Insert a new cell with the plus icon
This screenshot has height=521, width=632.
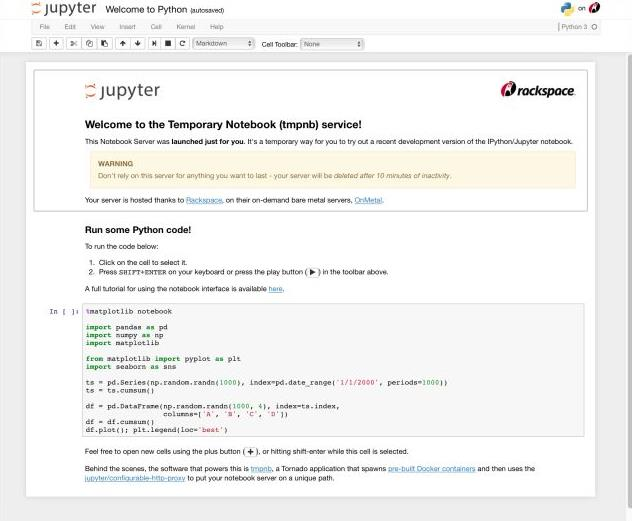pos(56,44)
